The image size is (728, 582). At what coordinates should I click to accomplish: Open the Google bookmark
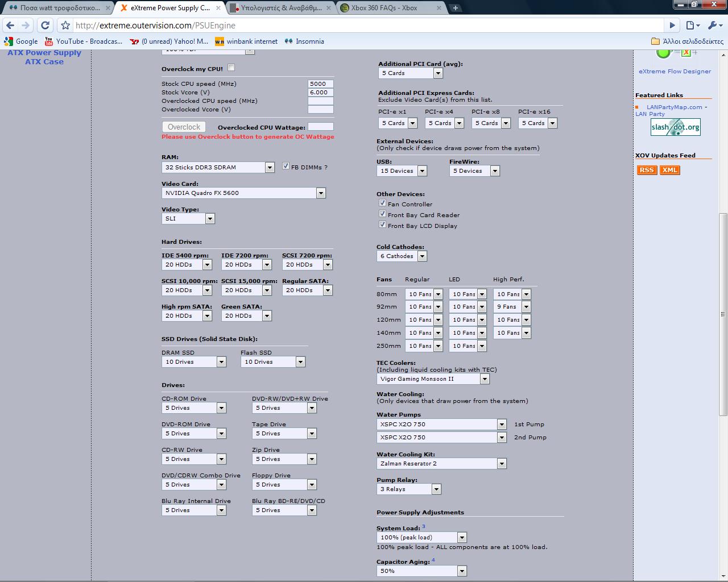[x=21, y=41]
